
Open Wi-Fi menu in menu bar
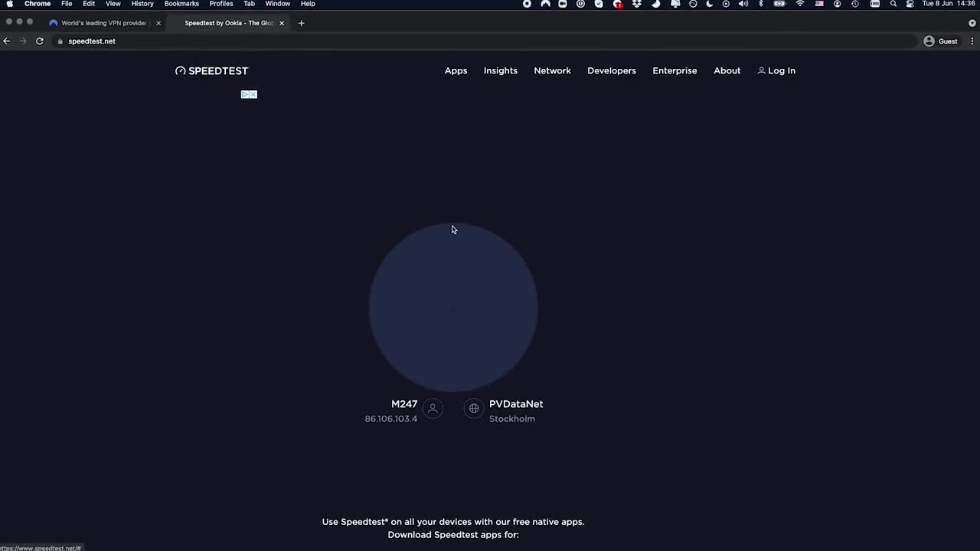coord(800,4)
